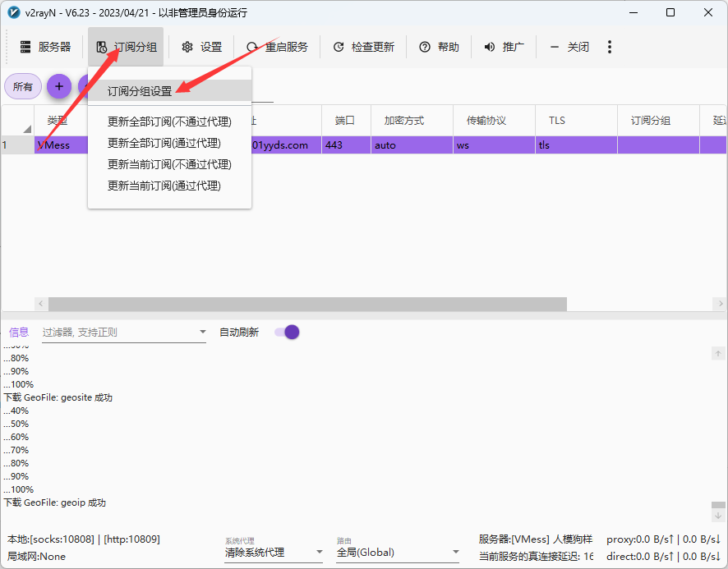Viewport: 728px width, 569px height.
Task: Open the 服务器 menu
Action: coord(45,47)
